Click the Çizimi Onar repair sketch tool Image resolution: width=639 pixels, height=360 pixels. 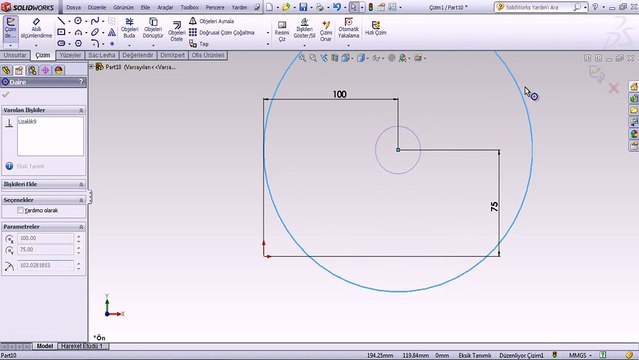(x=326, y=31)
